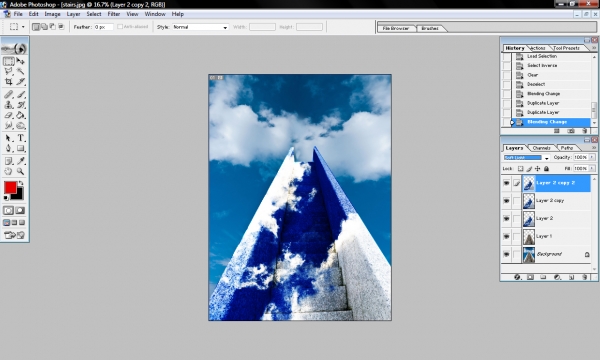This screenshot has height=360, width=600.
Task: Create a new layer from Layers footer
Action: pyautogui.click(x=571, y=277)
